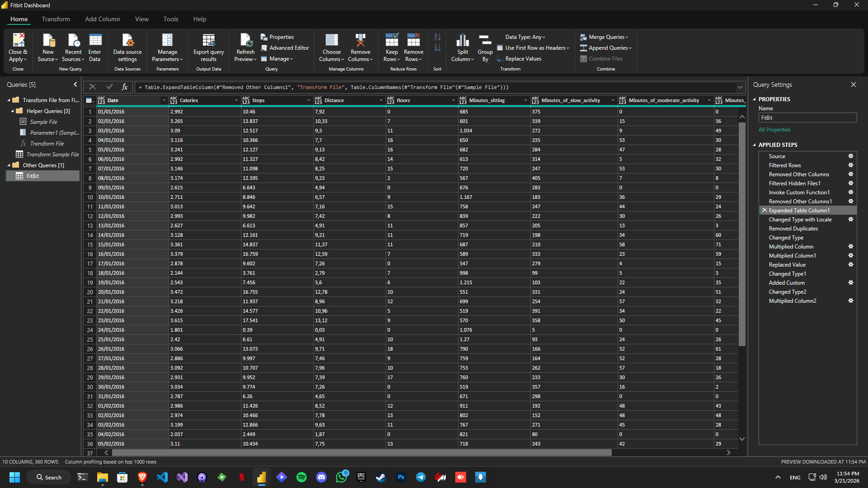This screenshot has height=488, width=868.
Task: Open Spotify from the taskbar
Action: pyautogui.click(x=301, y=477)
